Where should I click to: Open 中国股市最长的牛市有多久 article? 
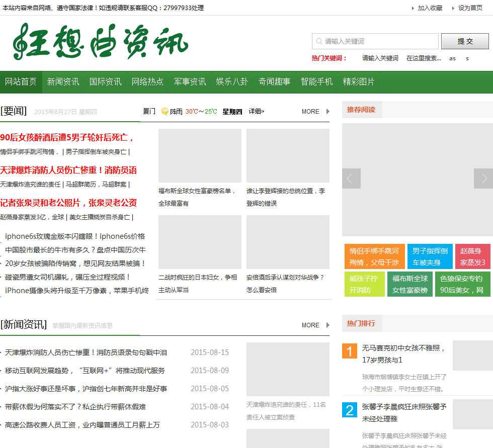click(75, 250)
